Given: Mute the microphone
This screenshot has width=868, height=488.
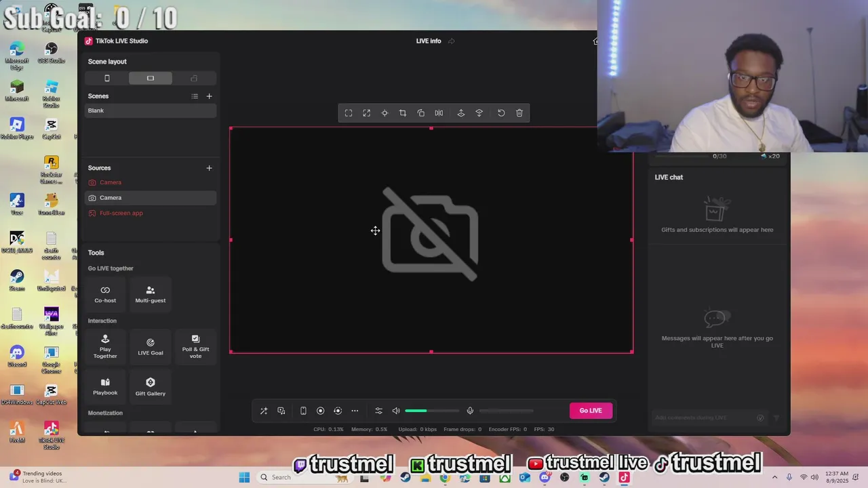Looking at the screenshot, I should (x=470, y=411).
